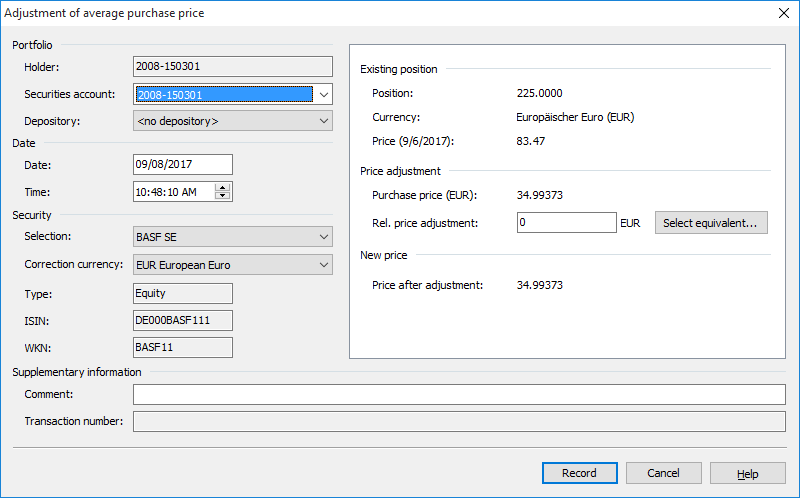Expand the Correction currency dropdown
This screenshot has width=800, height=498.
pyautogui.click(x=322, y=265)
